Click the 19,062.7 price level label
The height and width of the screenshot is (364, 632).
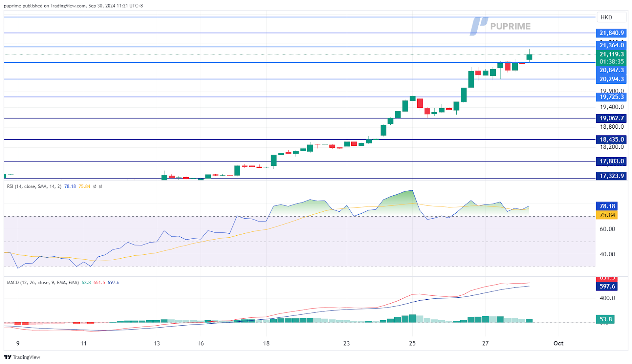point(611,118)
